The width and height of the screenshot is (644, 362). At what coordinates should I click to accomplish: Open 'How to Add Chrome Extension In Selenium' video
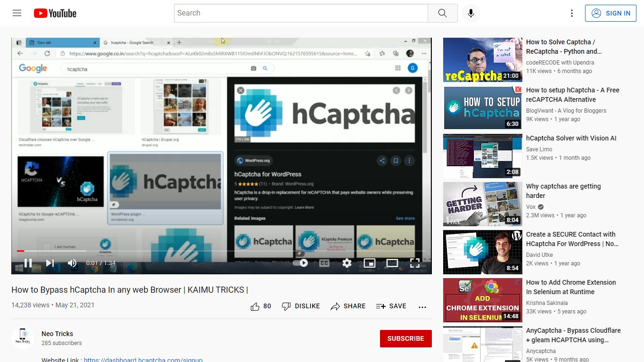click(x=571, y=287)
